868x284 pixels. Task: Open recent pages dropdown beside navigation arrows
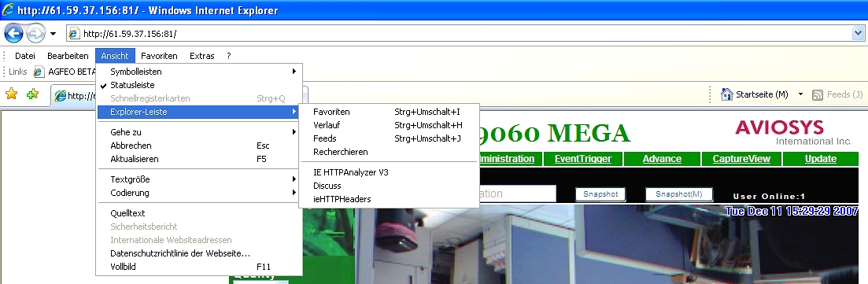pos(54,34)
